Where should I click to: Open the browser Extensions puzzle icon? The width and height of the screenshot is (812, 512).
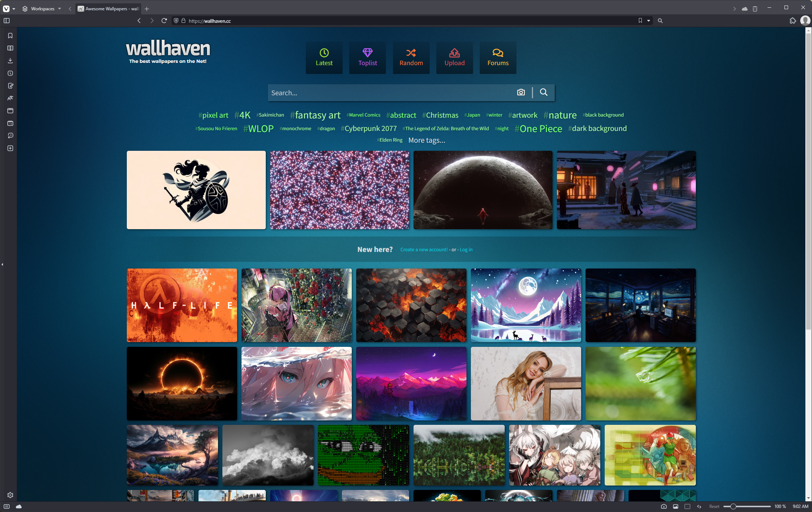tap(793, 21)
